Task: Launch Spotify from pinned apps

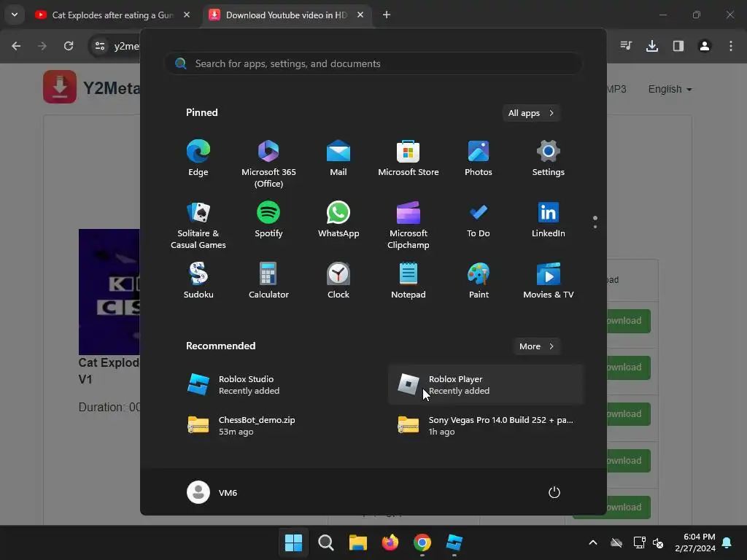Action: 268,219
